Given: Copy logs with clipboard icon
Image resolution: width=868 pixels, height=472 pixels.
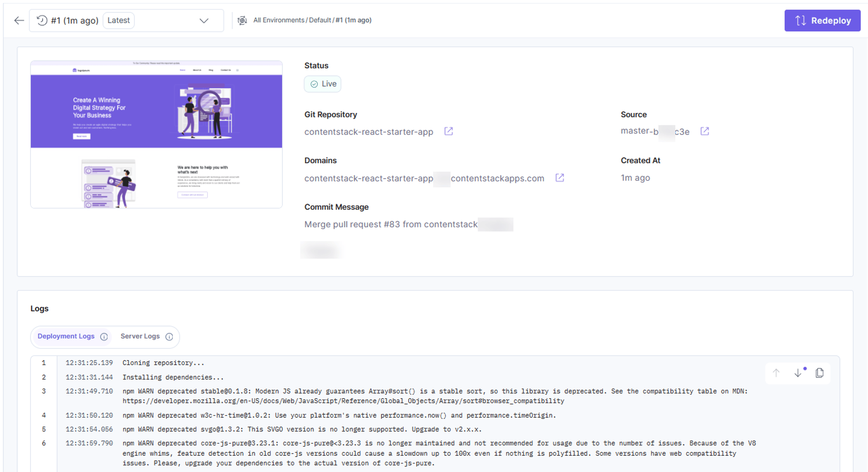Looking at the screenshot, I should [x=819, y=373].
